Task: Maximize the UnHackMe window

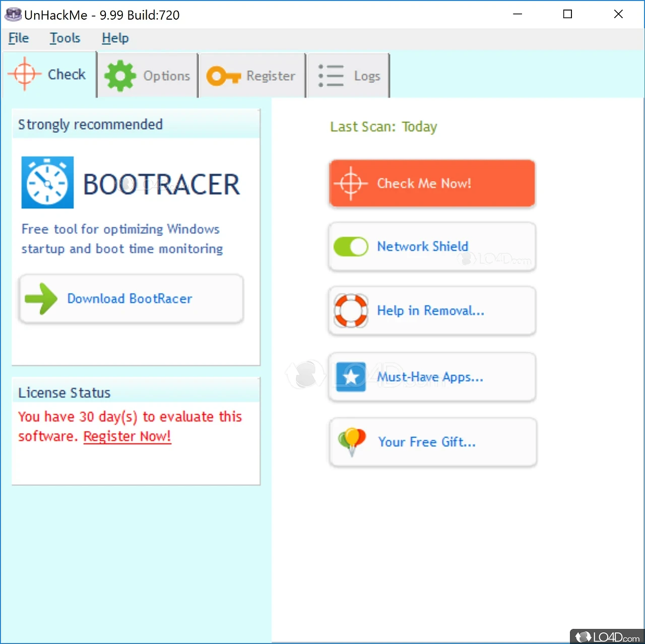Action: pyautogui.click(x=567, y=14)
